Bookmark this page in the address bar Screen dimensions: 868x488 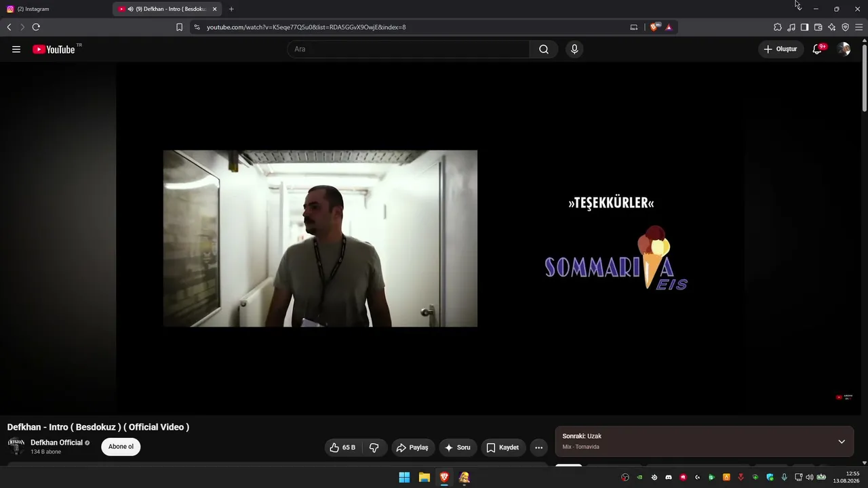(179, 27)
